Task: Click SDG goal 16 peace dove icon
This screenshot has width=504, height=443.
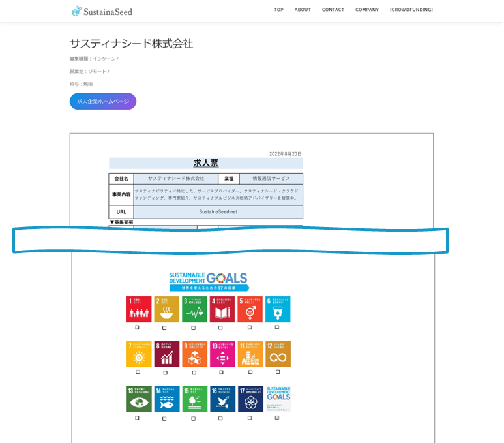Action: tap(222, 399)
